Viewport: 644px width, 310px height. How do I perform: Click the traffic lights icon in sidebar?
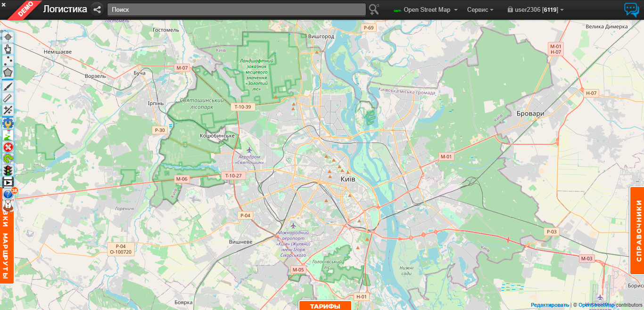point(7,170)
